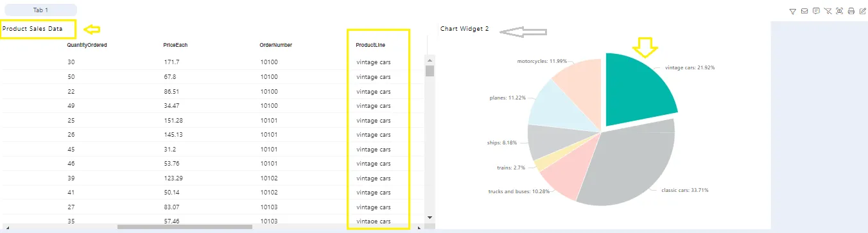The image size is (868, 233).
Task: Sort by the PriceEach column header
Action: click(x=175, y=45)
